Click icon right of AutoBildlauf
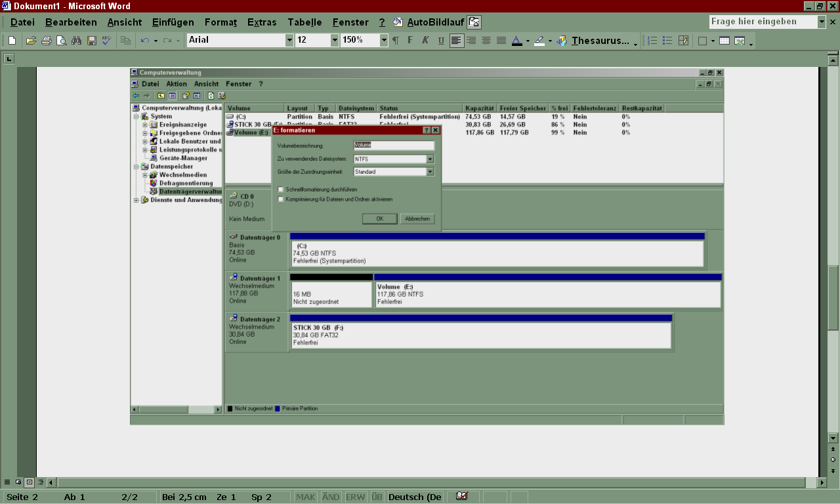The image size is (840, 504). [475, 22]
